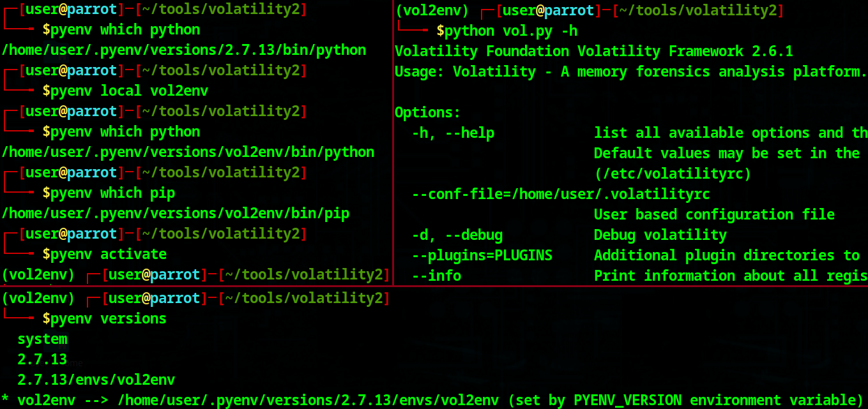Click 'Print information about all regis' description
This screenshot has width=868, height=409.
(x=731, y=276)
